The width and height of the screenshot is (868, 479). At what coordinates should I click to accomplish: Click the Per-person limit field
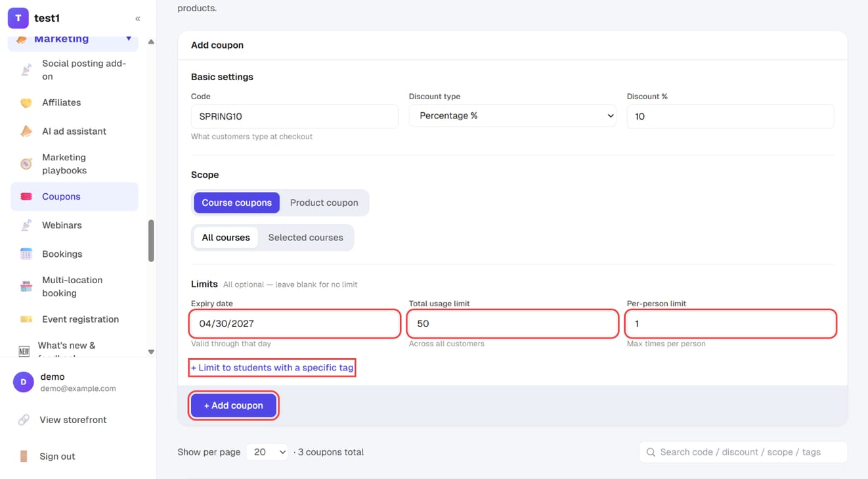click(x=731, y=324)
